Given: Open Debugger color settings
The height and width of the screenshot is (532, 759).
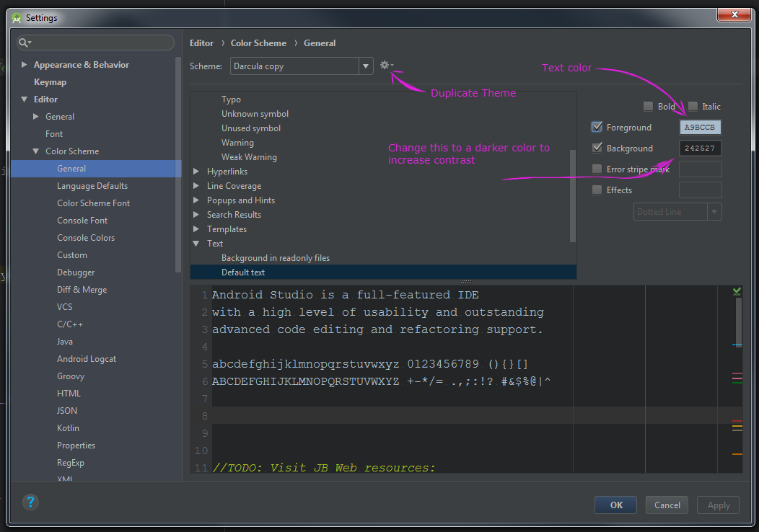Looking at the screenshot, I should (x=76, y=272).
